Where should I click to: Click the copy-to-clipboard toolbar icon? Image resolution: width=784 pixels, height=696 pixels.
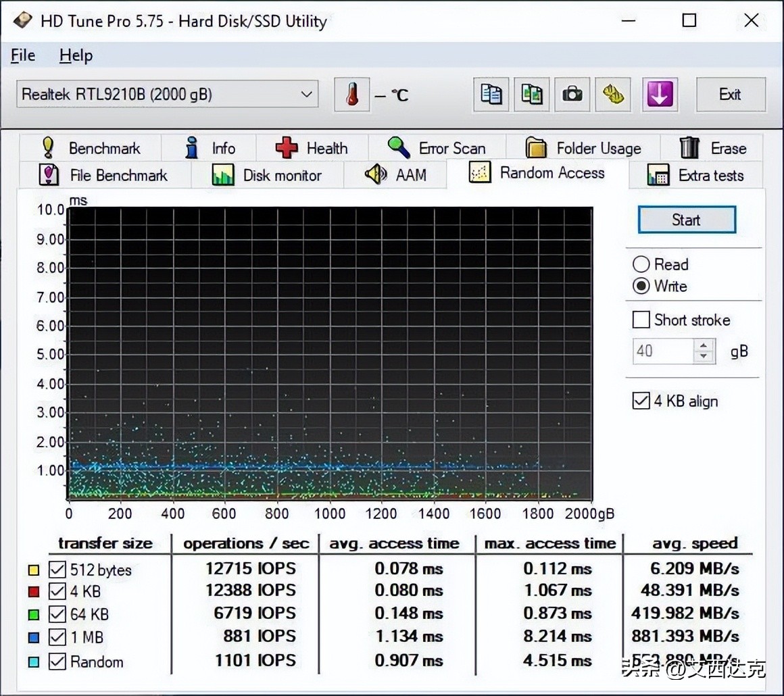pos(491,95)
